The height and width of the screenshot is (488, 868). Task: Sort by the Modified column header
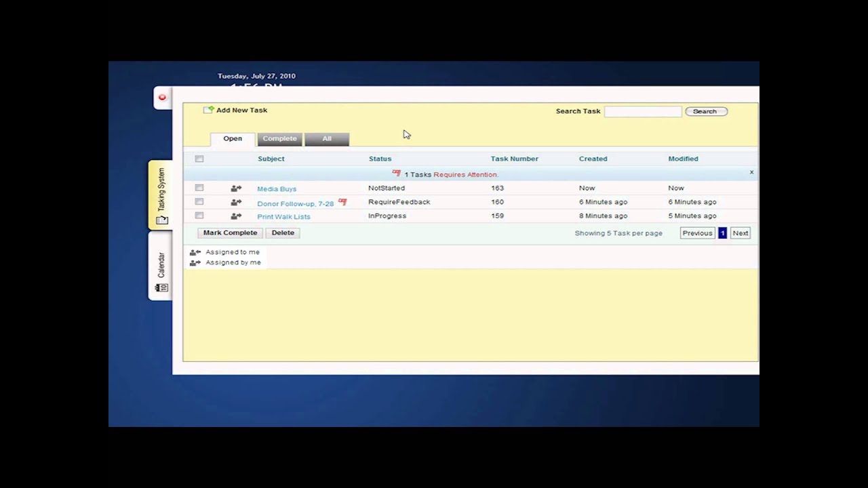coord(683,159)
